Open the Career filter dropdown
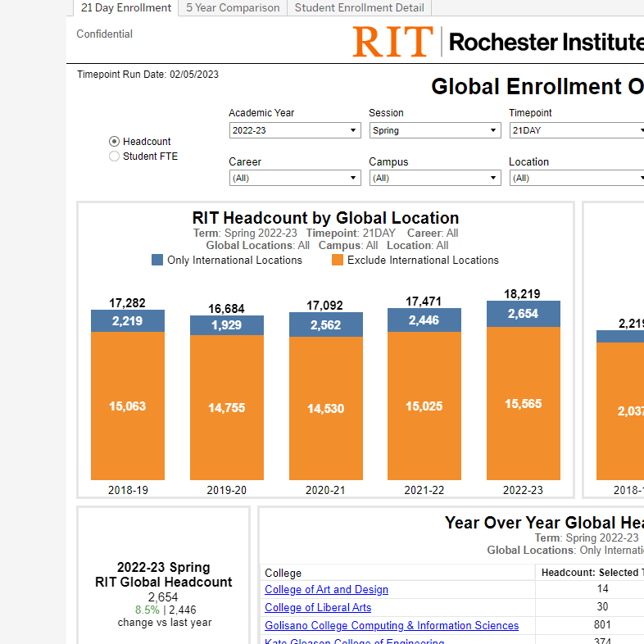 click(x=295, y=178)
